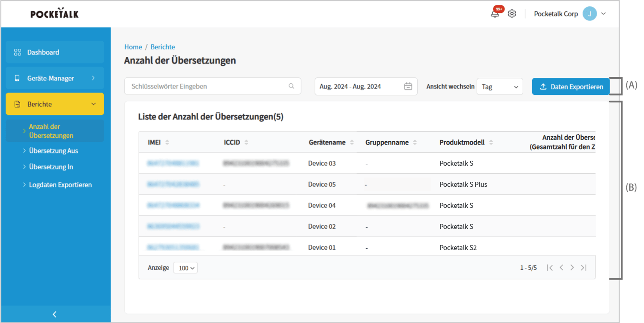
Task: Open Dashboard in the sidebar
Action: (x=55, y=52)
